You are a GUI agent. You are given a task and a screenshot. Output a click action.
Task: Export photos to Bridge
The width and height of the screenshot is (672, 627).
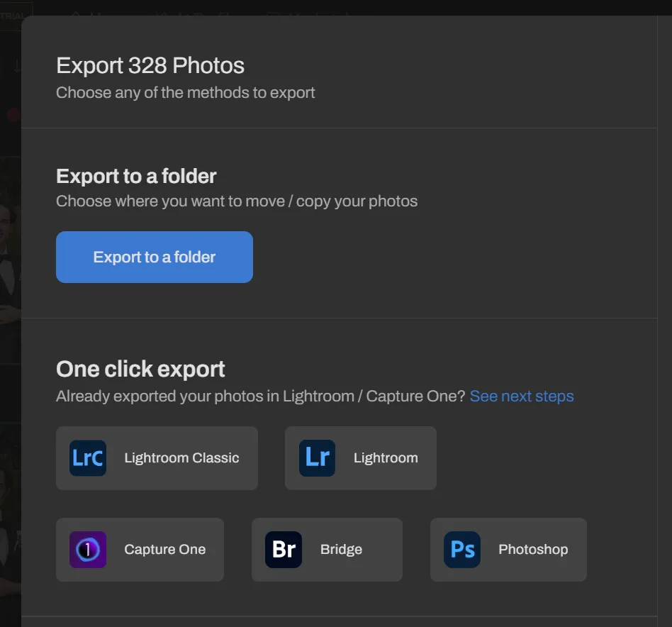coord(326,549)
